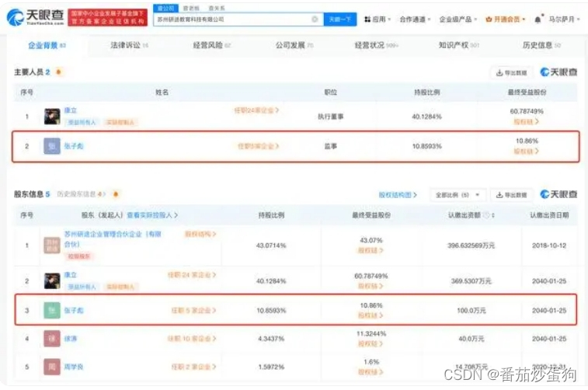Select the 43.0714% shareholding cell
The height and width of the screenshot is (390, 588).
[x=271, y=245]
